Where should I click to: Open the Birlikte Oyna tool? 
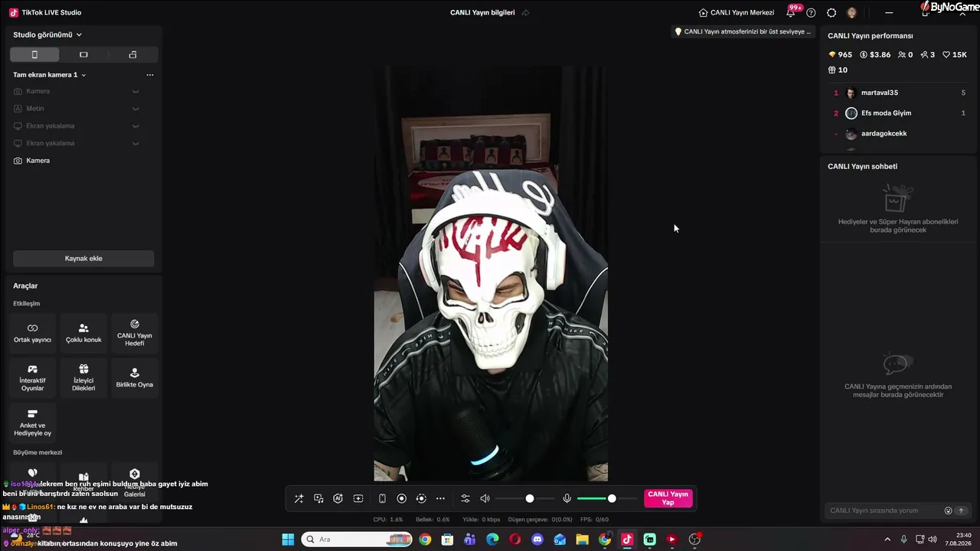[x=135, y=378]
